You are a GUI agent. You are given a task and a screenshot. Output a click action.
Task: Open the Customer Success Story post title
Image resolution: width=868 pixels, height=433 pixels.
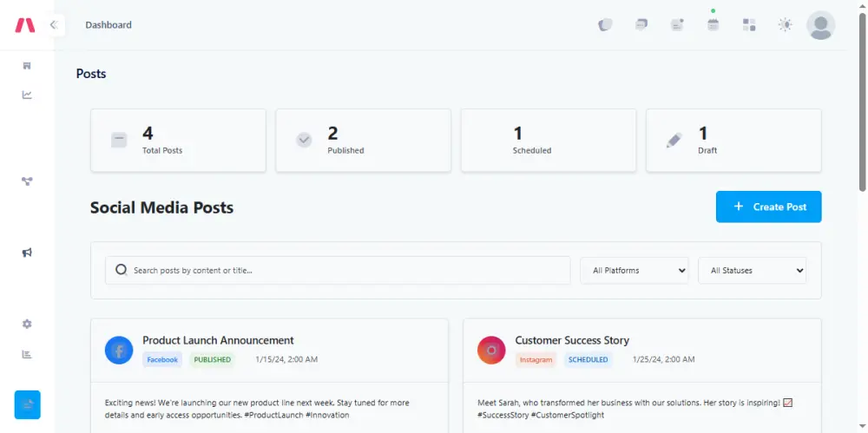pos(572,340)
